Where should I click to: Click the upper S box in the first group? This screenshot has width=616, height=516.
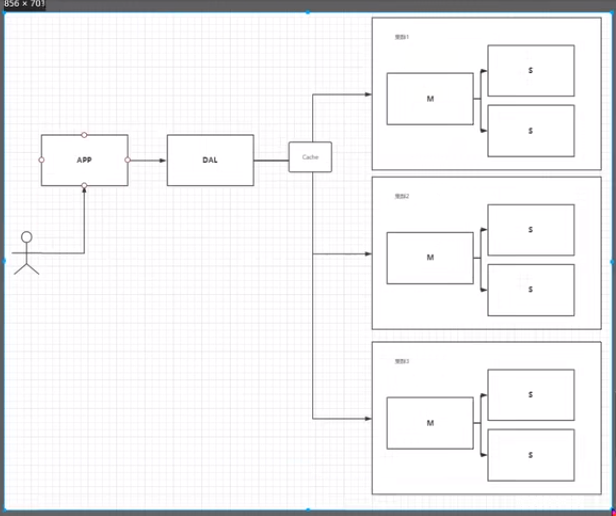[x=531, y=71]
